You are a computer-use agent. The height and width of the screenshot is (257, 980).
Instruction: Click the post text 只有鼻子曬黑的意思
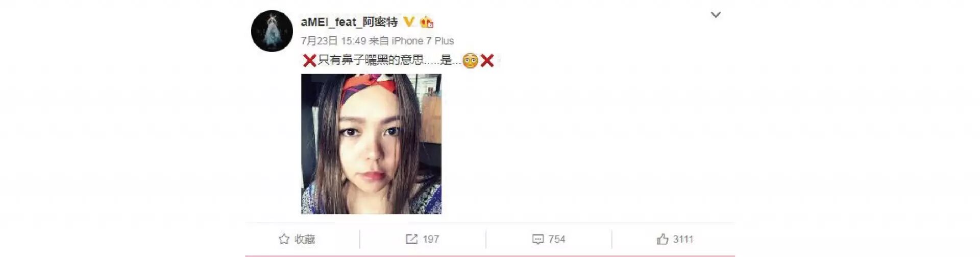click(x=371, y=60)
